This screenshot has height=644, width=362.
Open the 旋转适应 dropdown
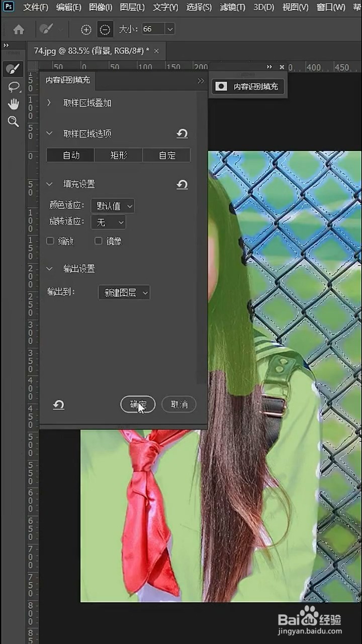pos(108,222)
